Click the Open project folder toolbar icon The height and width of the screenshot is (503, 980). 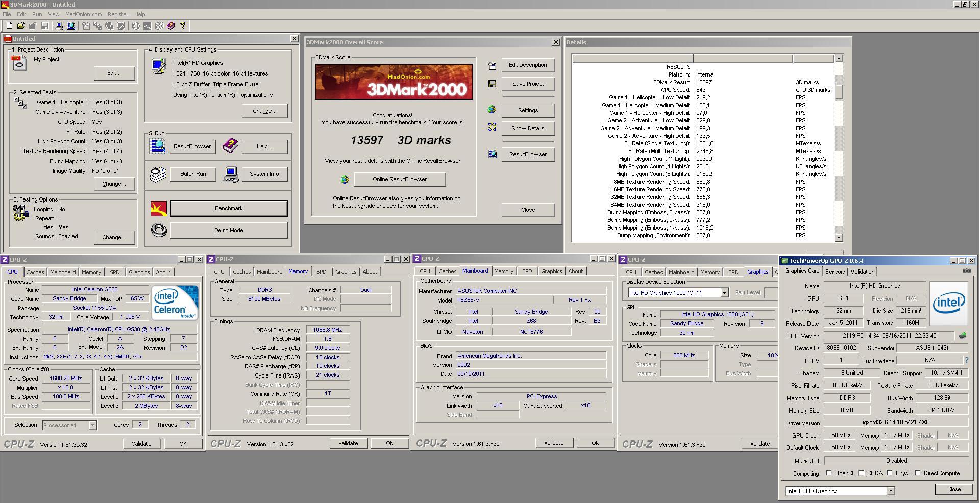point(21,26)
